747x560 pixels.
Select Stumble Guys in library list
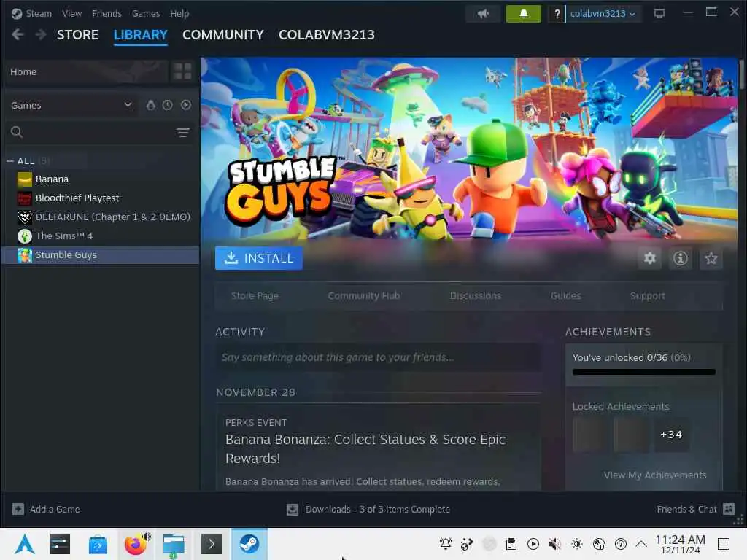(x=100, y=255)
